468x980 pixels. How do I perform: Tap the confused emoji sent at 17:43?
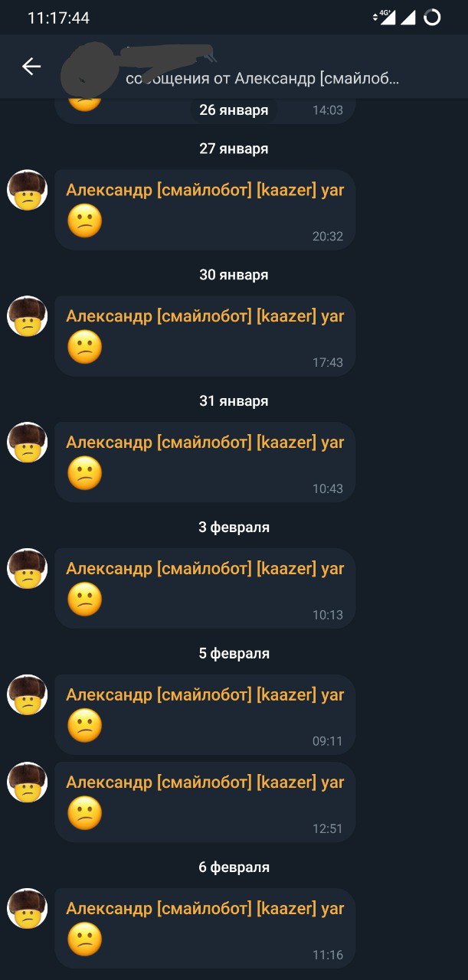(x=84, y=348)
